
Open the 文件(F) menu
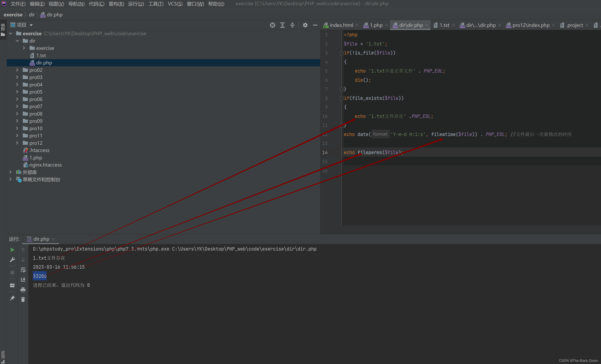click(x=18, y=4)
